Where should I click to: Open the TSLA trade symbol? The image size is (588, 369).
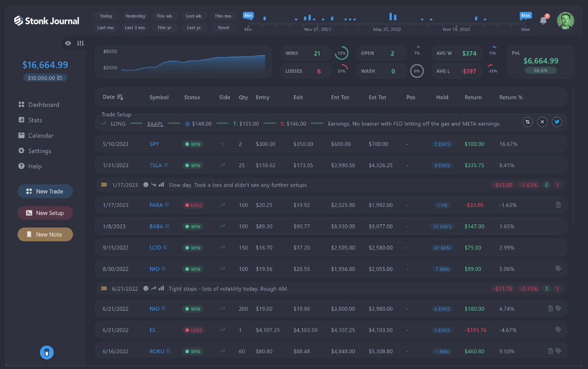pyautogui.click(x=155, y=165)
